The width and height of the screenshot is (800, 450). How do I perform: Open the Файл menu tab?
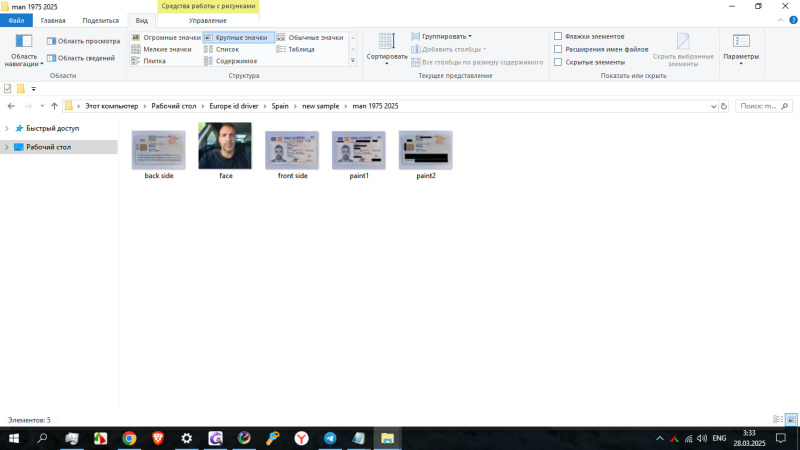coord(16,20)
